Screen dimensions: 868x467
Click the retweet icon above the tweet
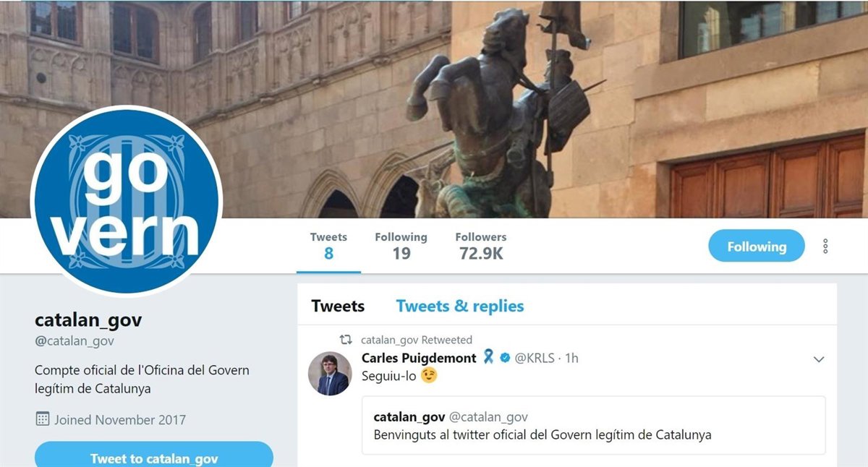tap(346, 340)
